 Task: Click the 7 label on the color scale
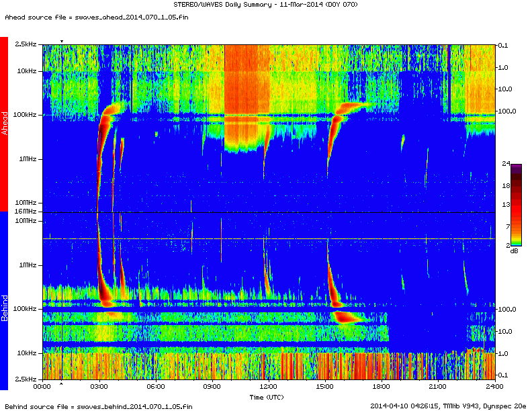508,226
